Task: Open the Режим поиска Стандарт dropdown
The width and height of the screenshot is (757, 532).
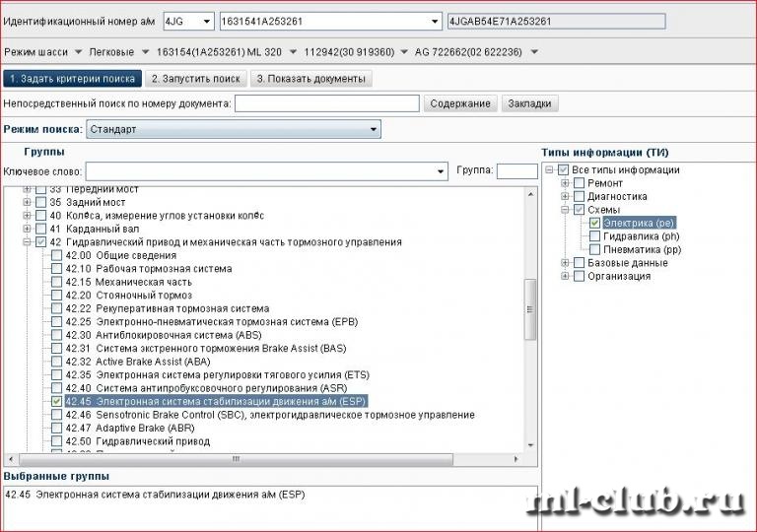Action: pos(372,129)
